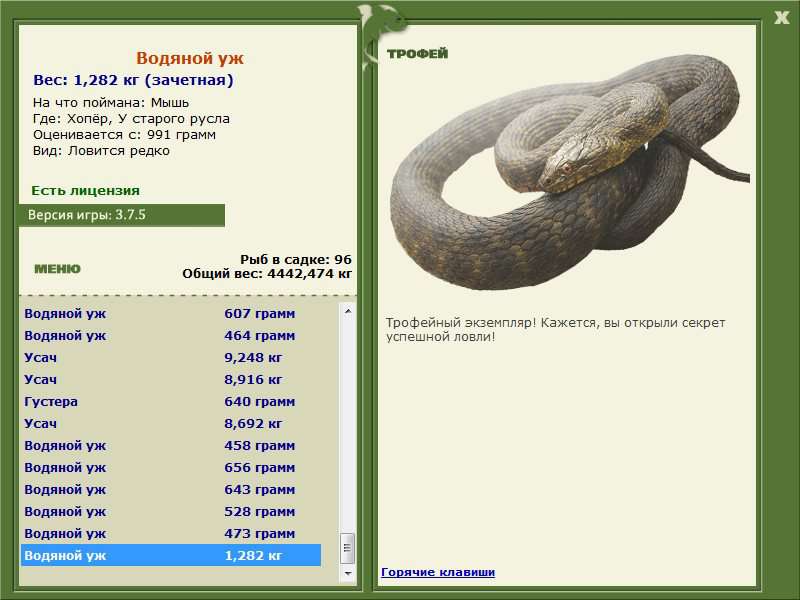The height and width of the screenshot is (600, 800).
Task: Click the Версия игры: 3.7.5 bar
Action: 121,215
